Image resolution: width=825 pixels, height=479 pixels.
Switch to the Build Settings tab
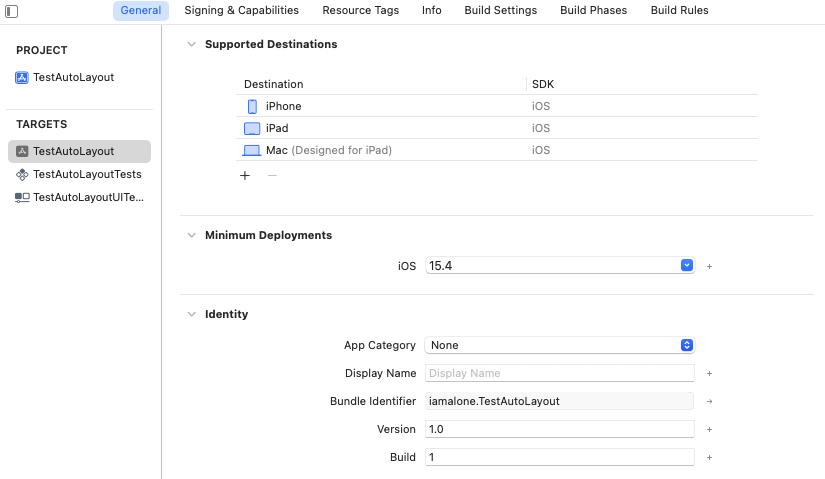pyautogui.click(x=500, y=10)
